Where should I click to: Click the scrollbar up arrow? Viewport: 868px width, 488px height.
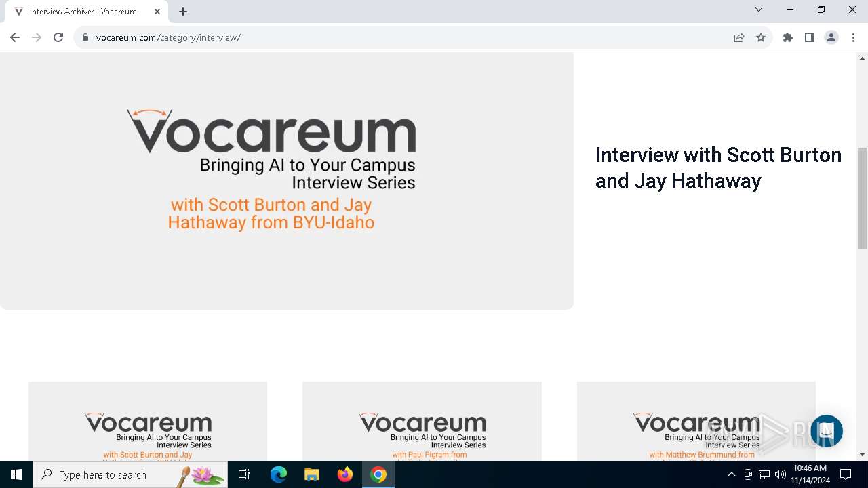[x=863, y=58]
